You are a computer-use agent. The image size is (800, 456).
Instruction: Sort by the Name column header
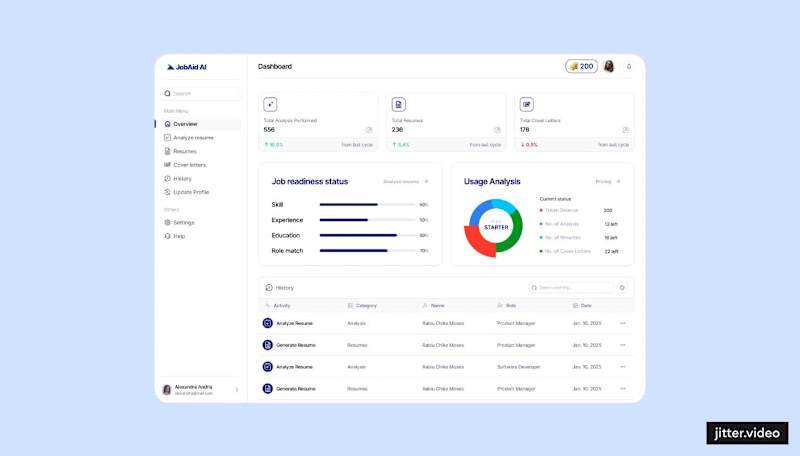coord(433,306)
